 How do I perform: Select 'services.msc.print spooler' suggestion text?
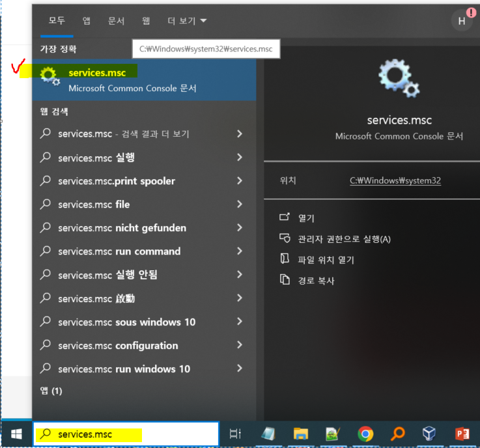[x=117, y=181]
